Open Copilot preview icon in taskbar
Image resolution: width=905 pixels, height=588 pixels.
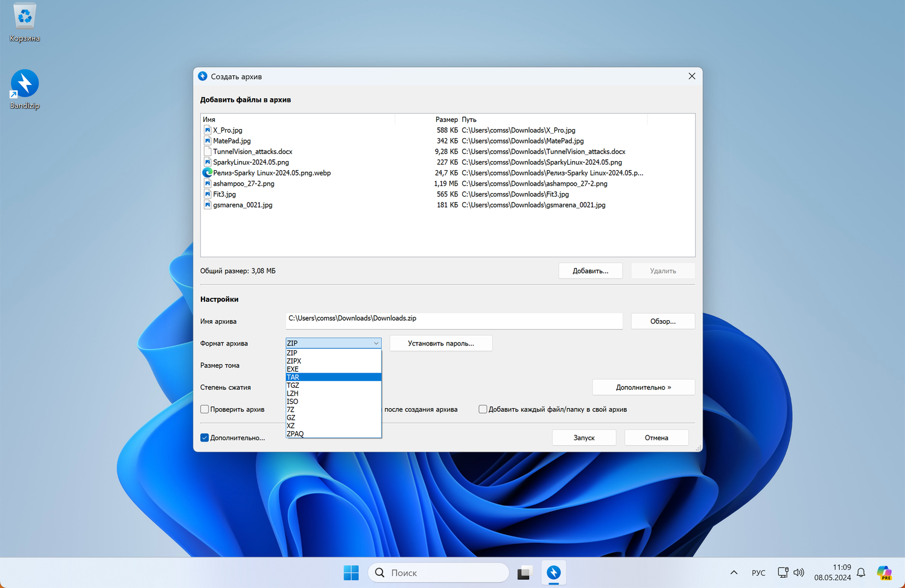[x=884, y=572]
